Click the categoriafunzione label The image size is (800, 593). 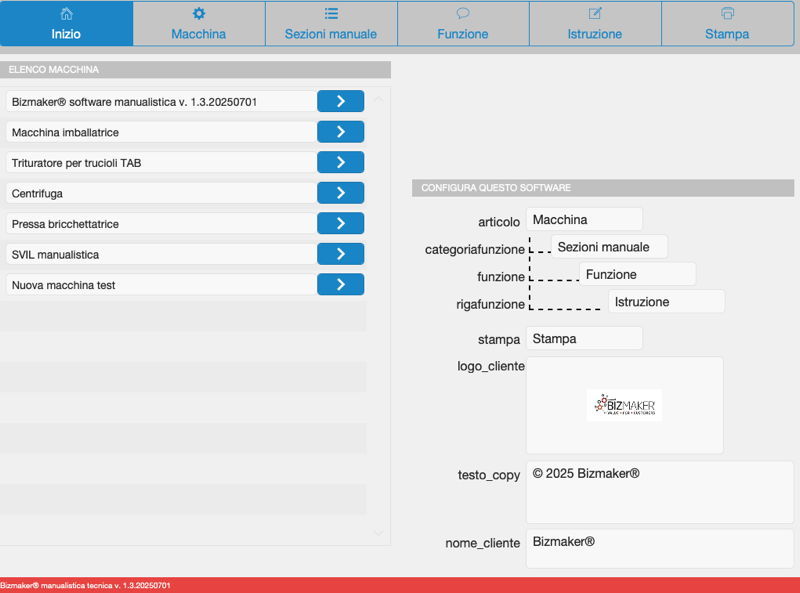pos(474,250)
